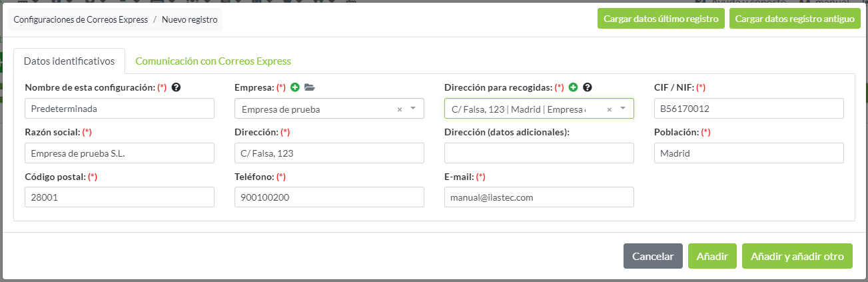
Task: Click the E-mail input field
Action: click(x=539, y=197)
